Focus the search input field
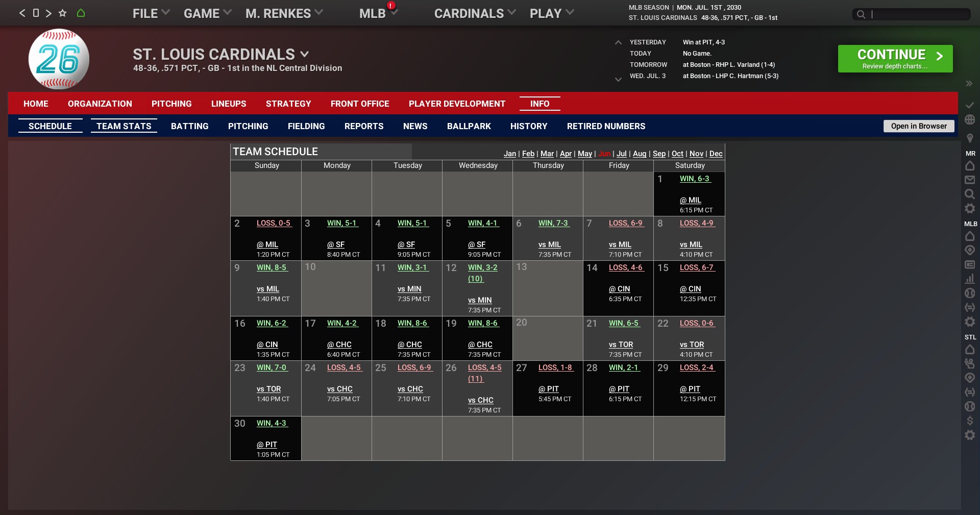The image size is (980, 515). [920, 14]
